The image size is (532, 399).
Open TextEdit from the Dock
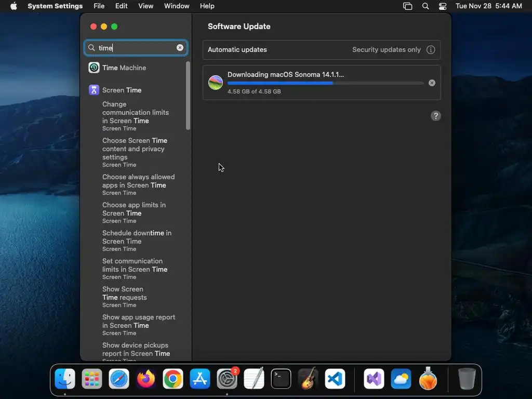(254, 379)
